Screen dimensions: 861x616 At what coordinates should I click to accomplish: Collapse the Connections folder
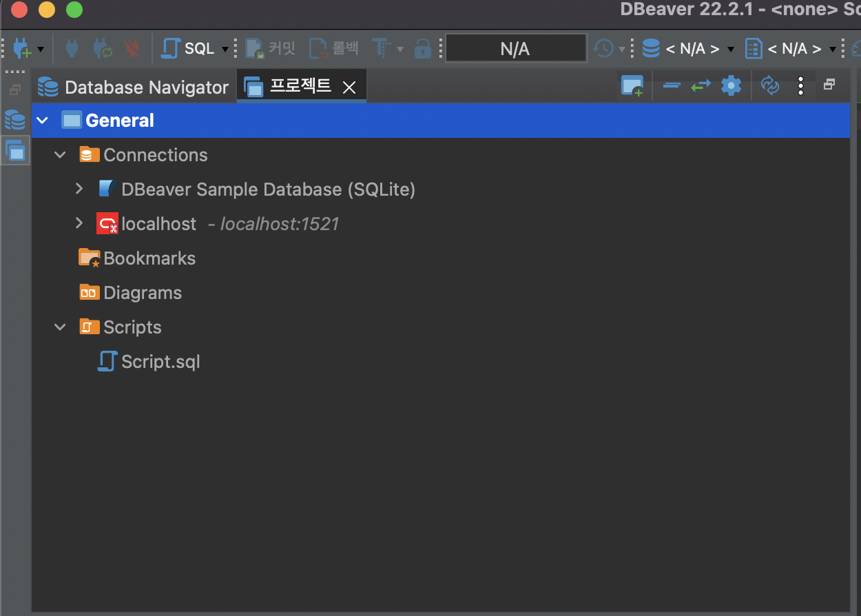[x=61, y=155]
